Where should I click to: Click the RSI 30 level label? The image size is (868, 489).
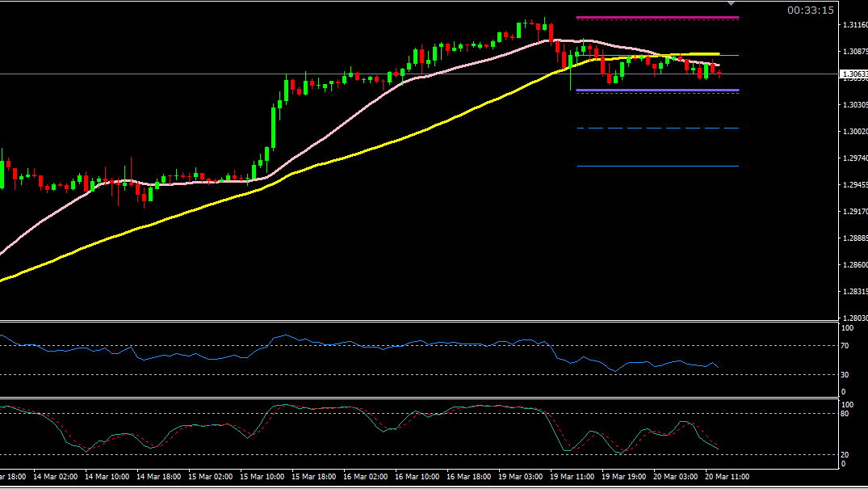pos(847,374)
